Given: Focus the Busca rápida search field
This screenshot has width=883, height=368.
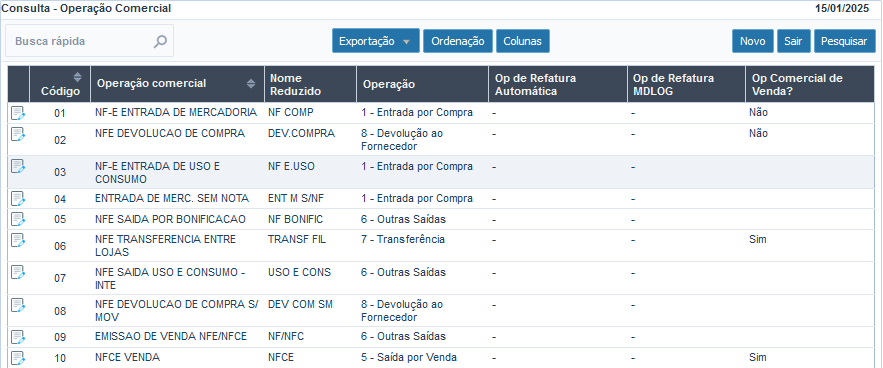Looking at the screenshot, I should pyautogui.click(x=90, y=41).
